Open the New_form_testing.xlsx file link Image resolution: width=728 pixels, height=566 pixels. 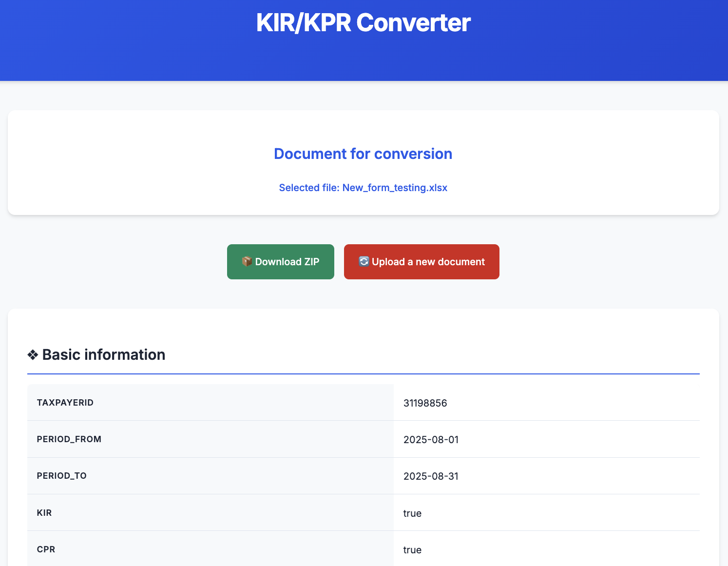point(395,188)
